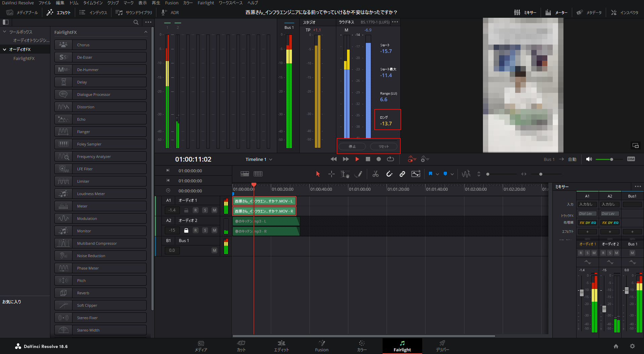Open the Fairlight menu in menu bar

pyautogui.click(x=206, y=3)
